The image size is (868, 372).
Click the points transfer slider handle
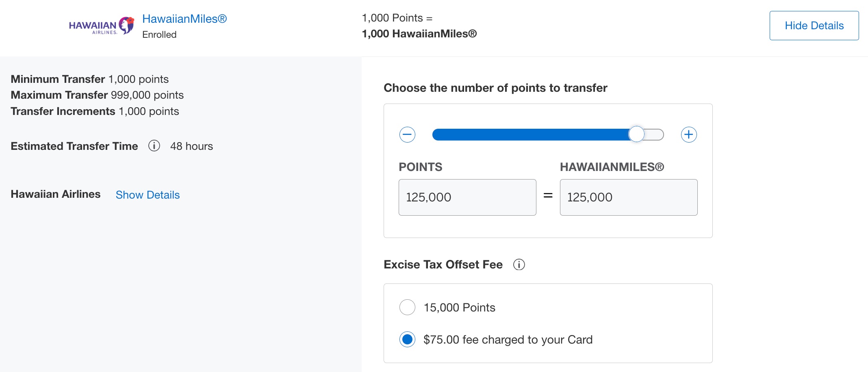pos(637,134)
